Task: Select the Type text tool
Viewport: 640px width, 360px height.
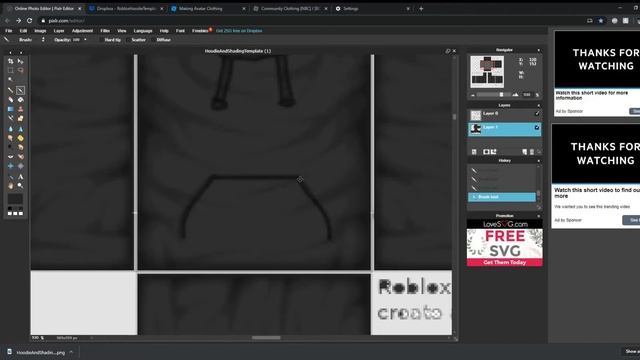Action: click(x=20, y=177)
